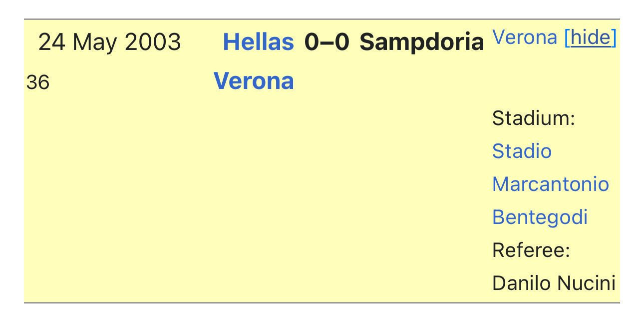Click the year 2003 in the date
The image size is (644, 319).
pos(153,41)
